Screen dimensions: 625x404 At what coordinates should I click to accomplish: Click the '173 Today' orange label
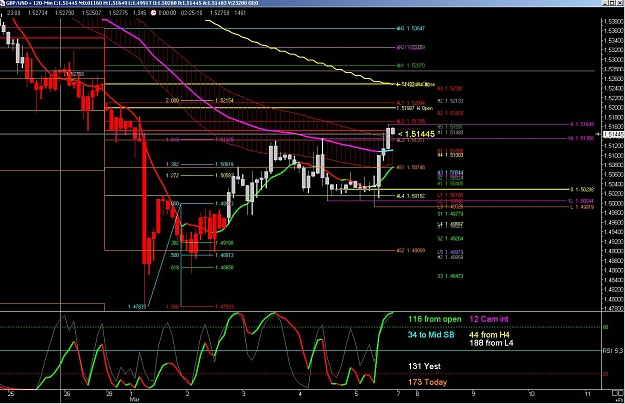[x=427, y=382]
